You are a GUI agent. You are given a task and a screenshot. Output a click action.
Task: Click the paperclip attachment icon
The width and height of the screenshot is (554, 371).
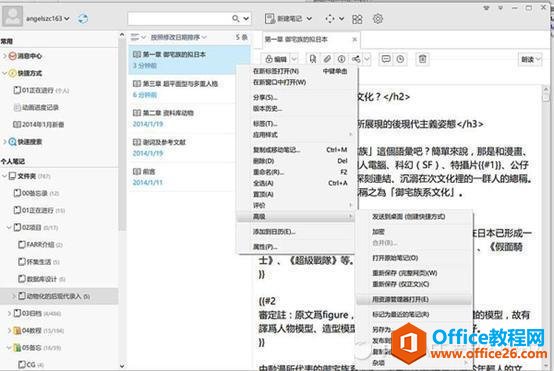[327, 59]
